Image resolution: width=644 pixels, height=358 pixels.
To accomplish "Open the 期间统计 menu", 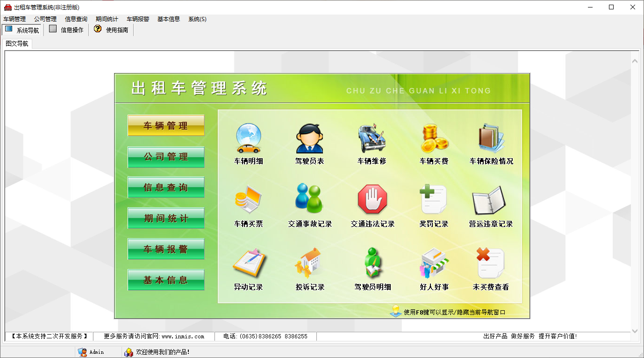I will [x=107, y=19].
